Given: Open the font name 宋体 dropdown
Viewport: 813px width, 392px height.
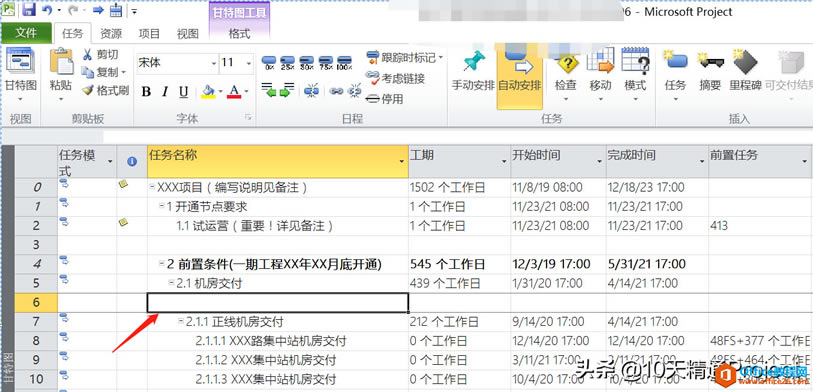Looking at the screenshot, I should tap(214, 64).
